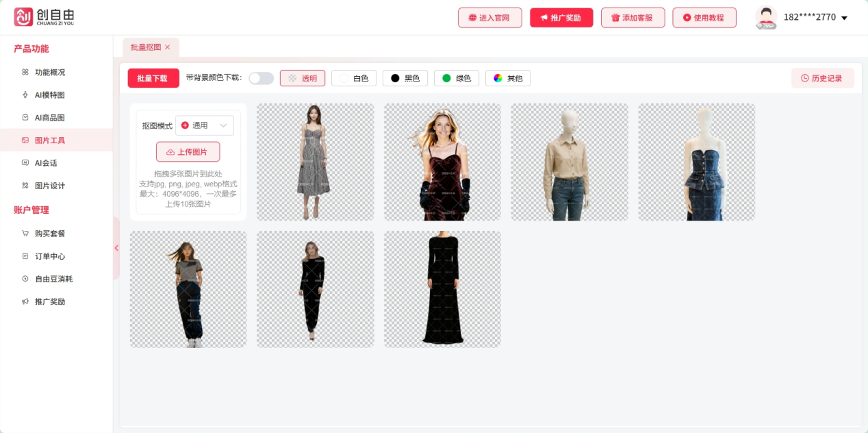The image size is (868, 433).
Task: Click the black gown image thumbnail
Action: 442,288
